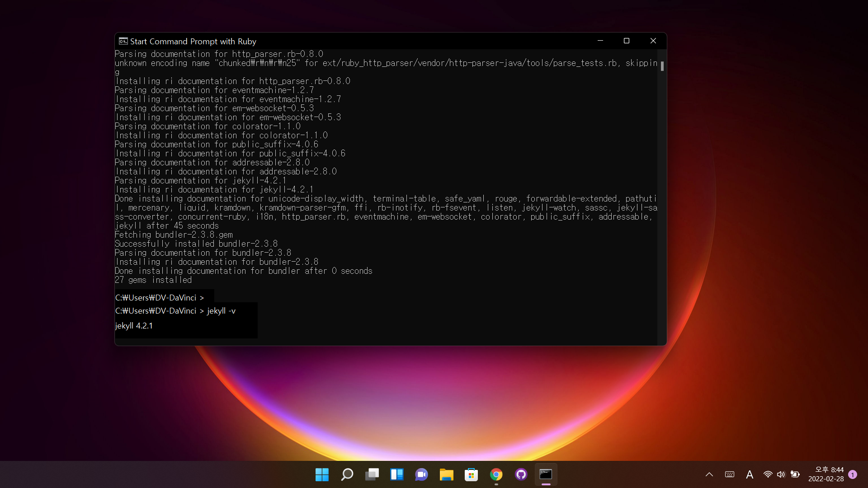Open GitHub Desktop from taskbar
Screen dimensions: 868x488
pyautogui.click(x=521, y=474)
